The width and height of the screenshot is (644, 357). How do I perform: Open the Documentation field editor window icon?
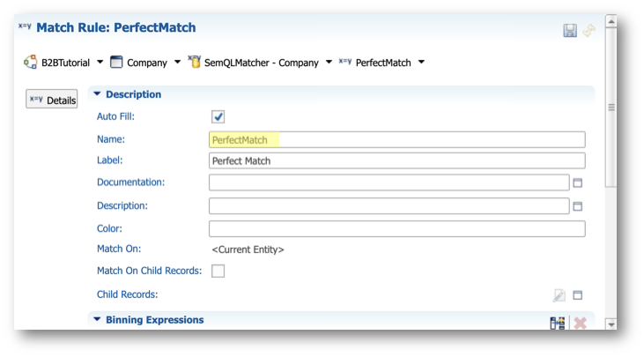(x=577, y=182)
